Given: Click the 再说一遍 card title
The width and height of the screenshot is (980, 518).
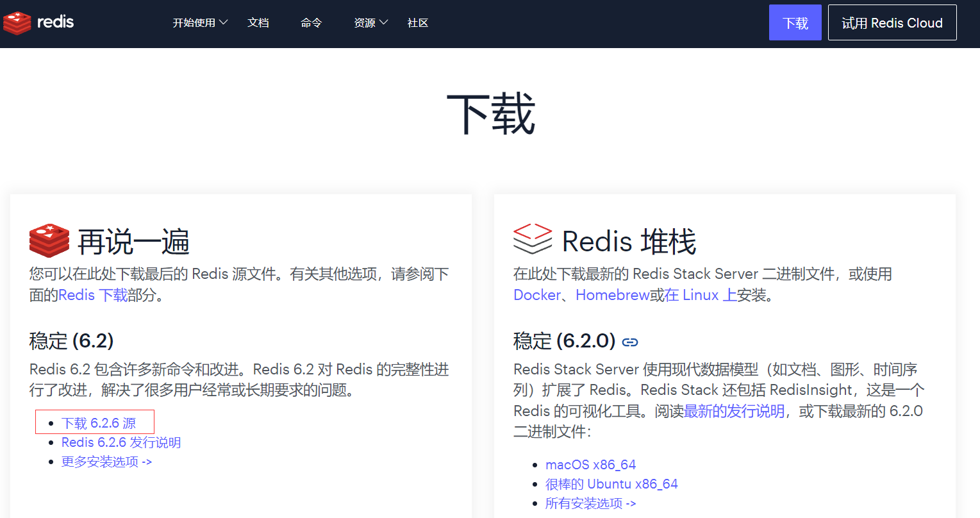Looking at the screenshot, I should click(133, 242).
